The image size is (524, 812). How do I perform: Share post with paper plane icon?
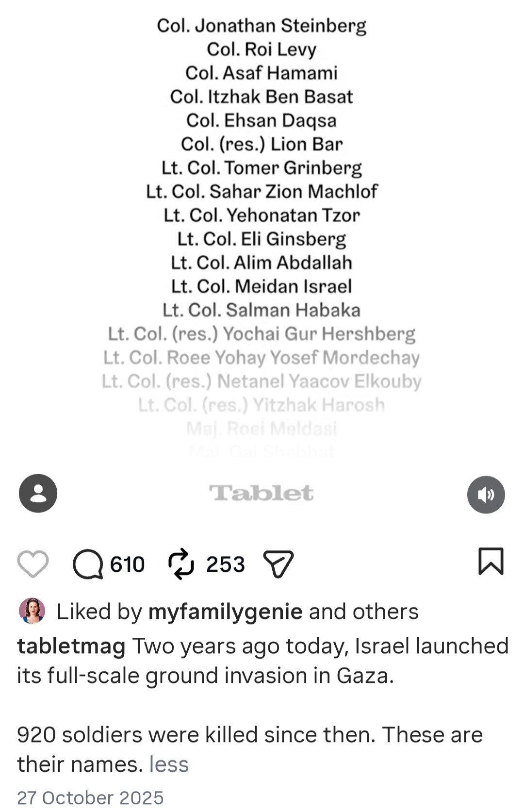pyautogui.click(x=278, y=564)
